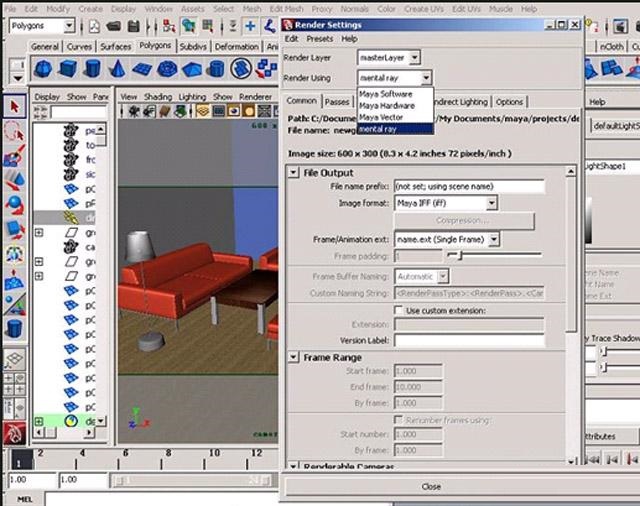The width and height of the screenshot is (640, 506).
Task: Open the Common tab
Action: tap(302, 100)
